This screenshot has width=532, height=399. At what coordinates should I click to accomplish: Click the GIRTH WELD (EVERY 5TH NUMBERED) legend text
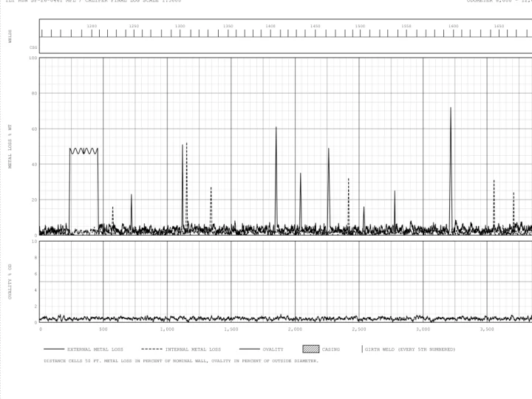410,349
